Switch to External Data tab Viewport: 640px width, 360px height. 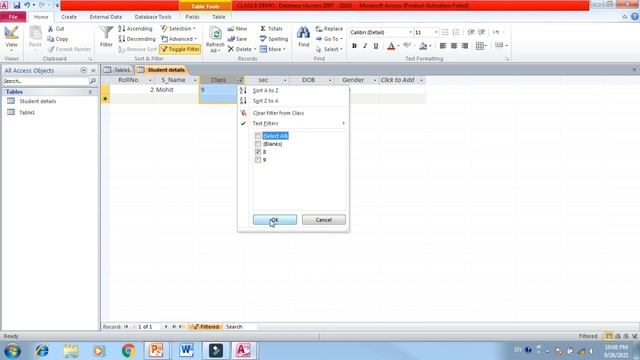(x=106, y=17)
